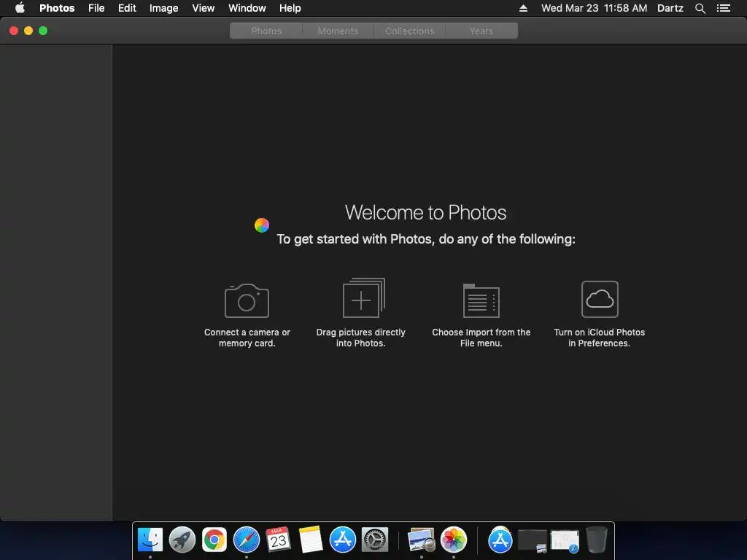The width and height of the screenshot is (747, 560).
Task: Open the dark minimized window in Dock
Action: point(533,541)
